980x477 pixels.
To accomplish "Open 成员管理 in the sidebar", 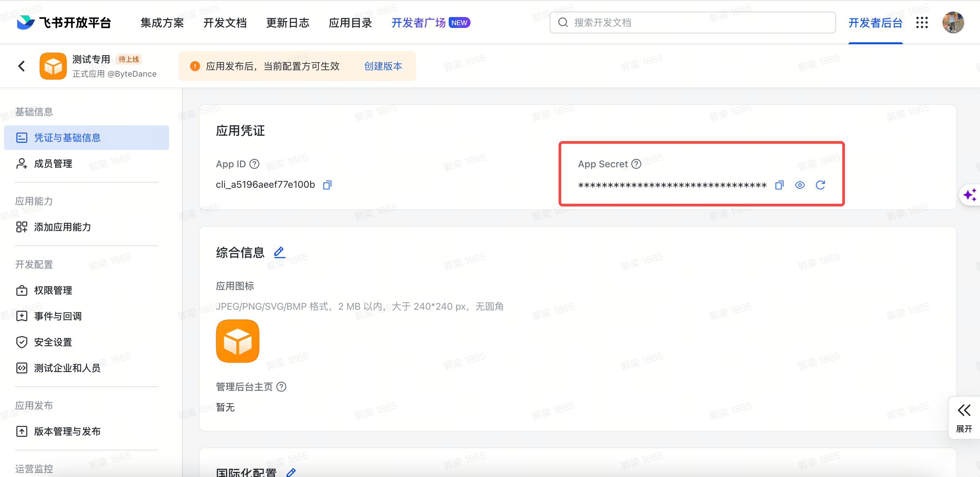I will coord(86,164).
